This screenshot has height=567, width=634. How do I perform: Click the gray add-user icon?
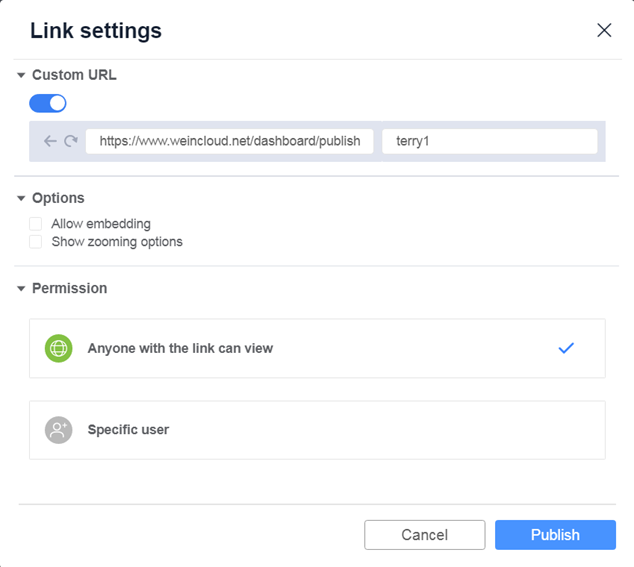tap(59, 430)
